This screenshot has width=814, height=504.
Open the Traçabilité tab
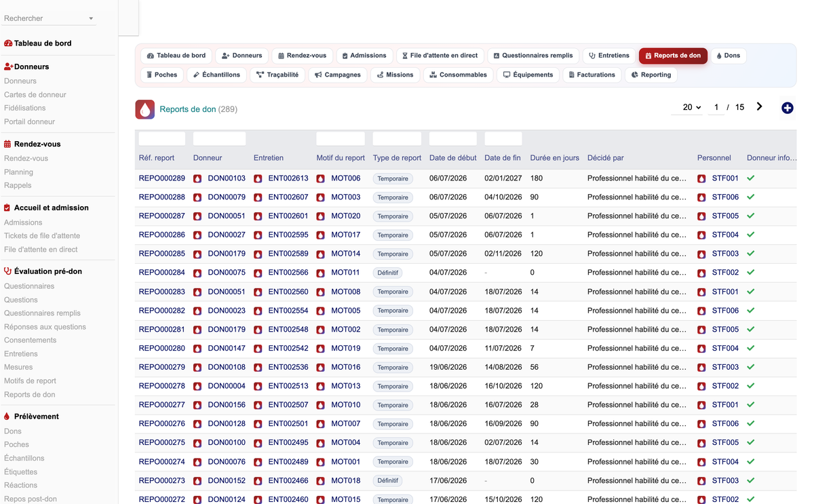pos(277,75)
